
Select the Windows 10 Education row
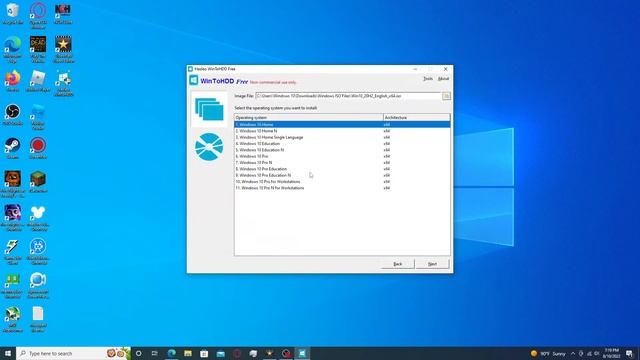(342, 144)
